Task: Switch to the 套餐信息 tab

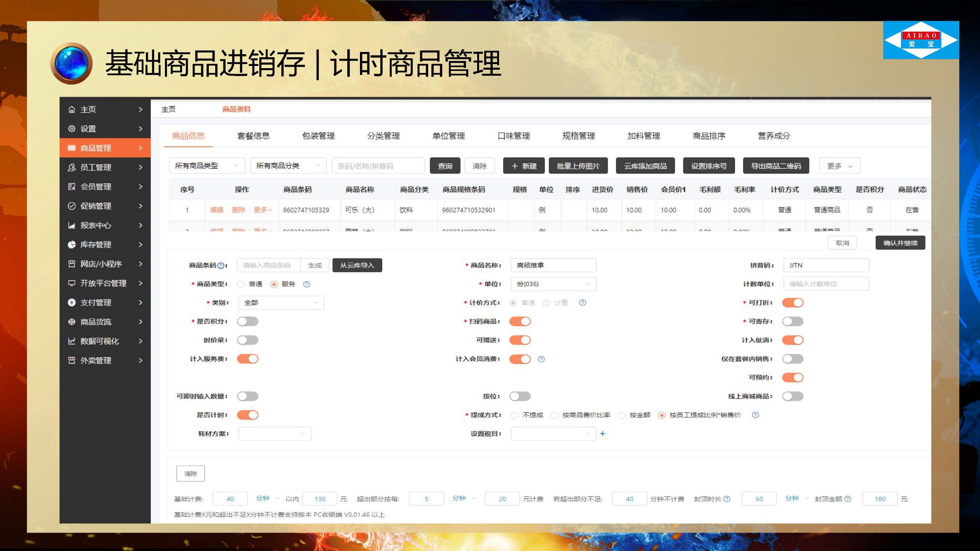Action: [x=253, y=136]
